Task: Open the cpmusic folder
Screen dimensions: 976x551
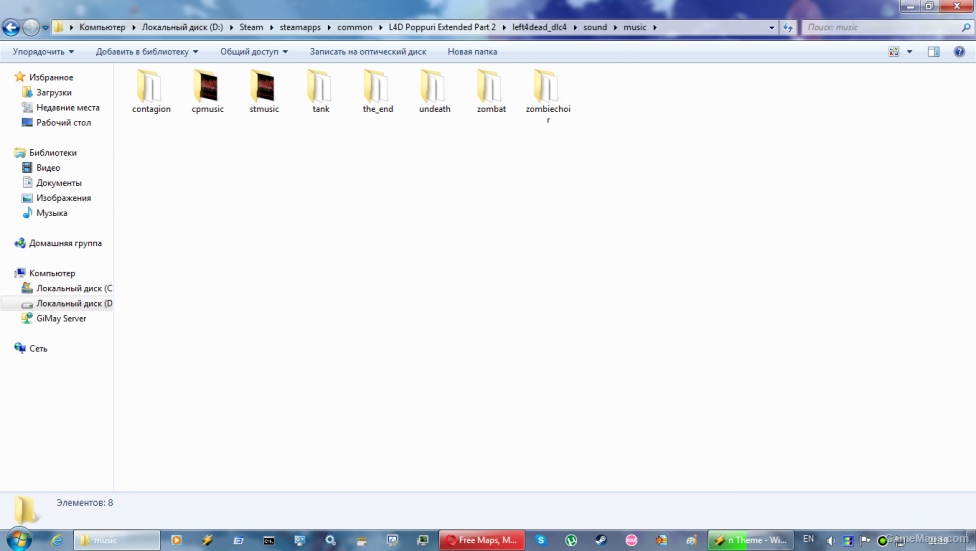Action: [x=207, y=92]
